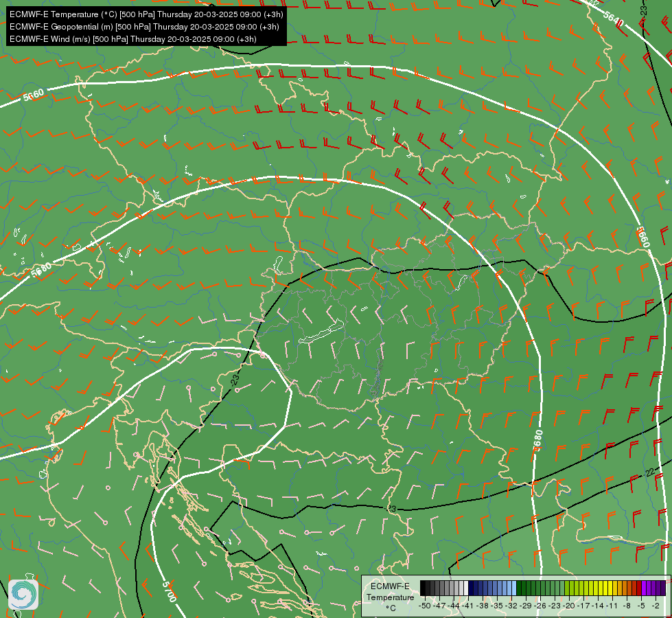Image resolution: width=672 pixels, height=618 pixels.
Task: Click the -17 tick label on the legend
Action: 585,606
